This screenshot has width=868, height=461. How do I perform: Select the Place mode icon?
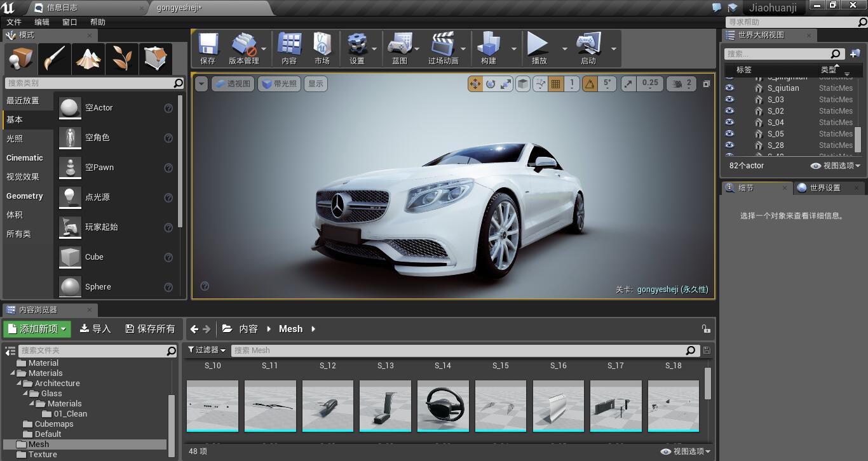pyautogui.click(x=21, y=59)
